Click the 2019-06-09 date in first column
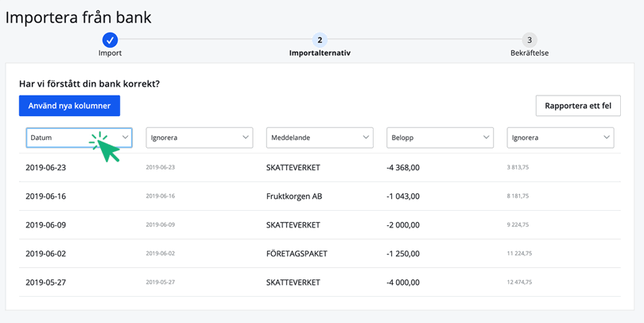 click(x=46, y=225)
